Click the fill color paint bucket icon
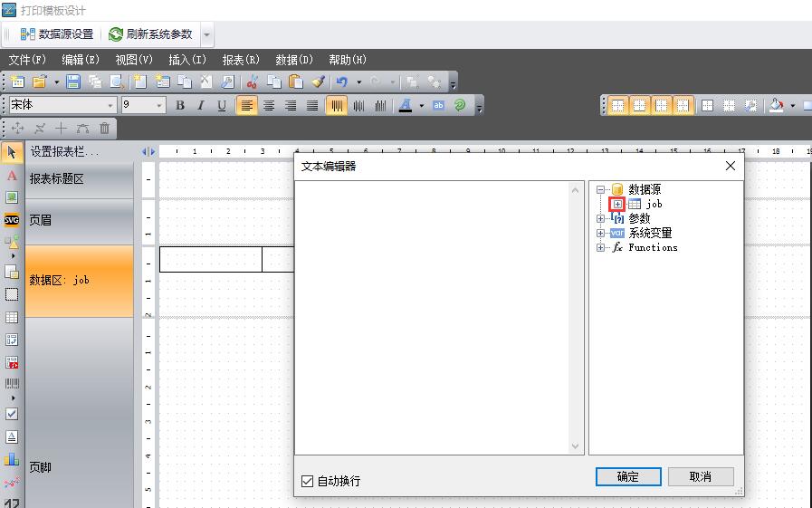 click(776, 105)
